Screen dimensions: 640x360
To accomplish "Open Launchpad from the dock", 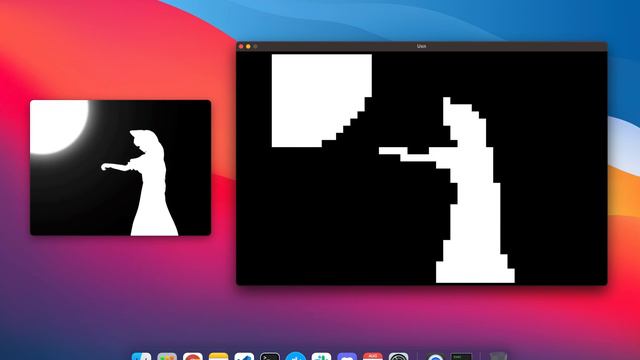I will pos(167,356).
